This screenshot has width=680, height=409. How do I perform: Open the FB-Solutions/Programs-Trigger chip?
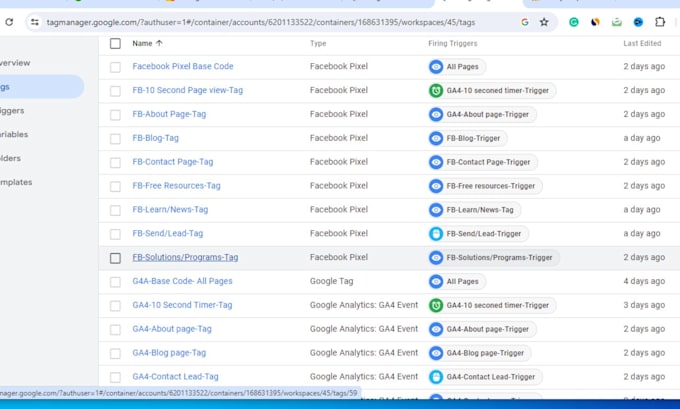(494, 258)
